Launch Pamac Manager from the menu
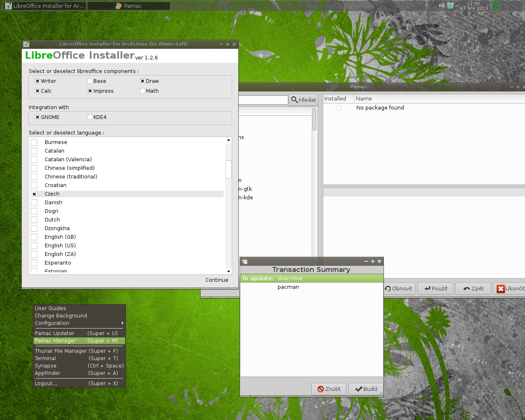525x420 pixels. 79,341
